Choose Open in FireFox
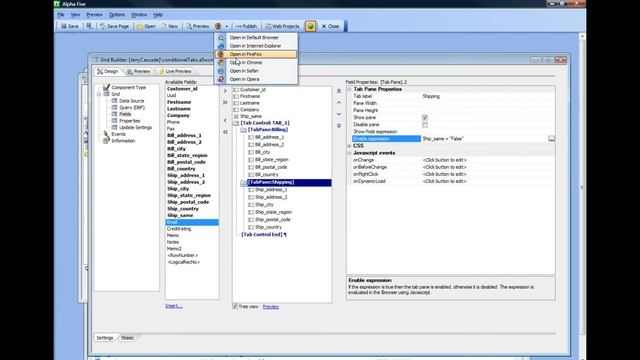Screen dimensions: 640x360 [x=256, y=54]
